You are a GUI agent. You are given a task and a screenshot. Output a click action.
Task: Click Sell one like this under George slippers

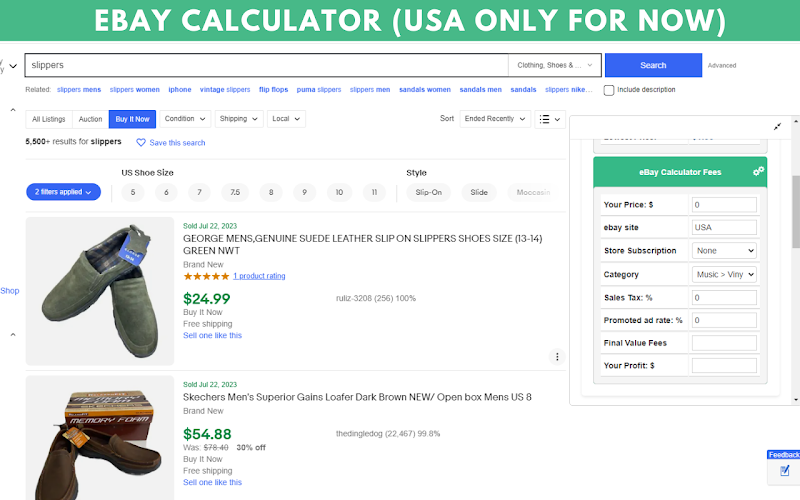click(x=212, y=335)
